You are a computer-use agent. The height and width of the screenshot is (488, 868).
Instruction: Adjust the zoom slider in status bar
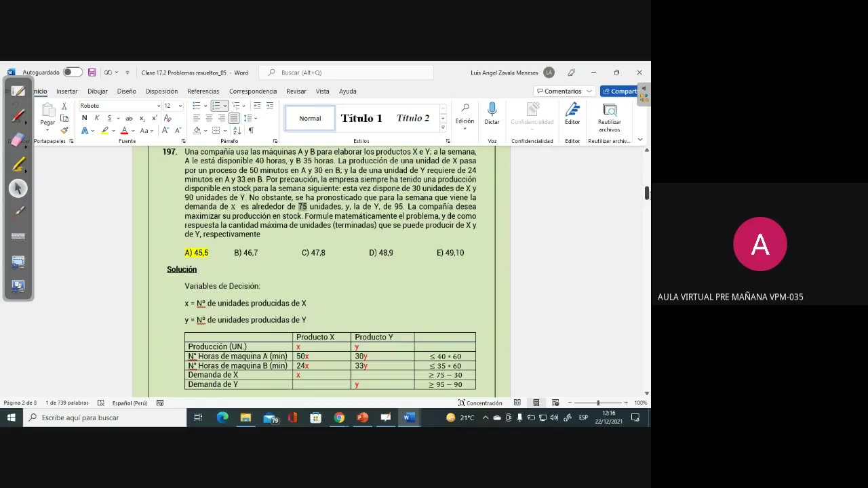click(598, 403)
